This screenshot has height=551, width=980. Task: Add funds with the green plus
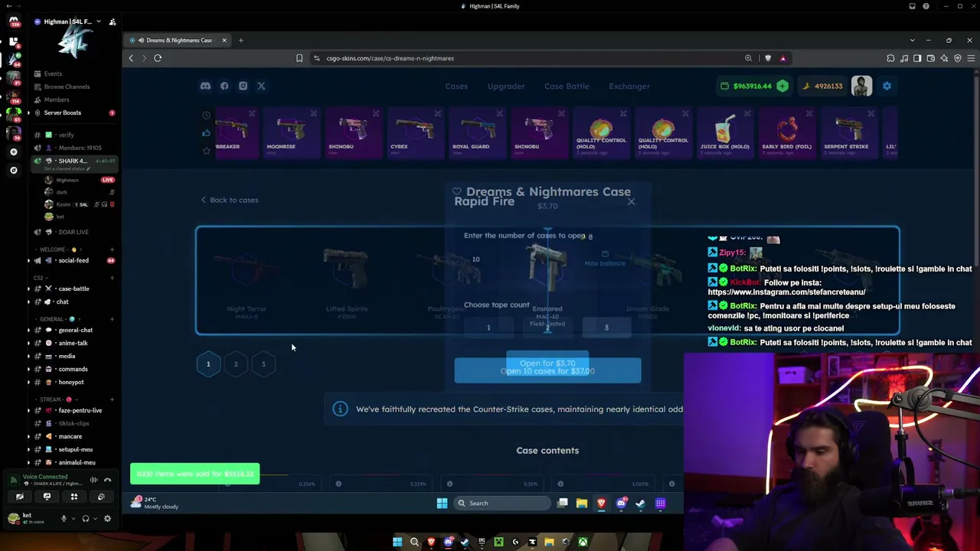tap(782, 86)
